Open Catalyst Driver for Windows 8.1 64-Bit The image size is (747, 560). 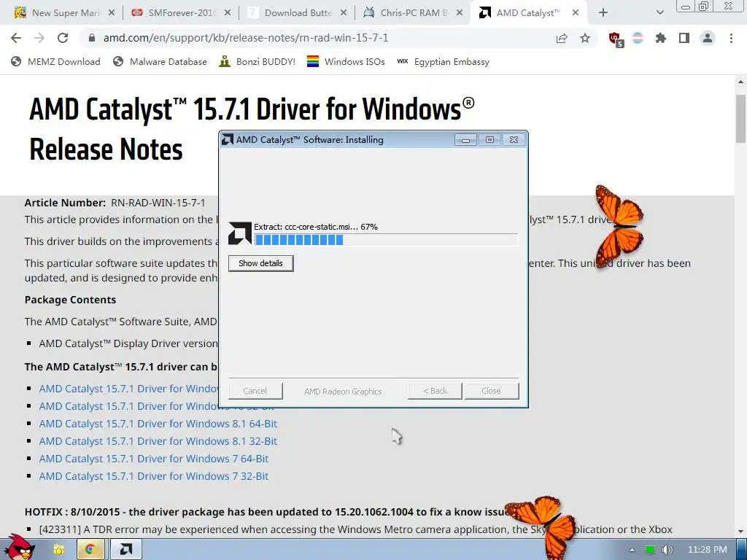158,424
